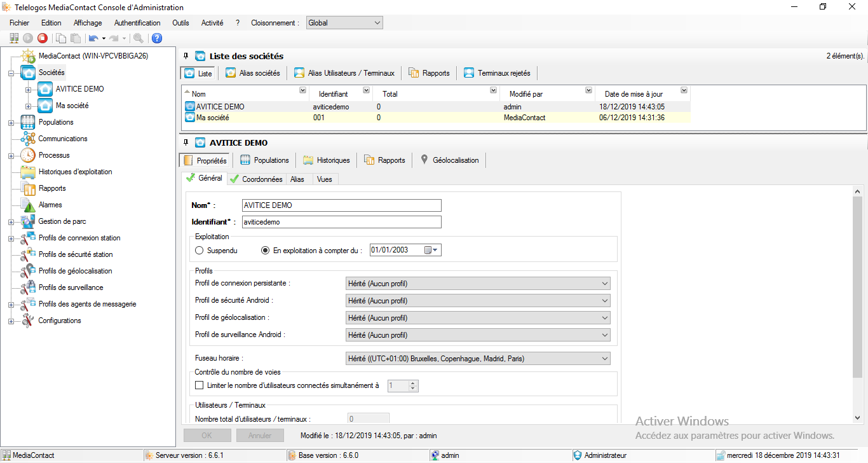Click the copy toolbar icon

62,38
